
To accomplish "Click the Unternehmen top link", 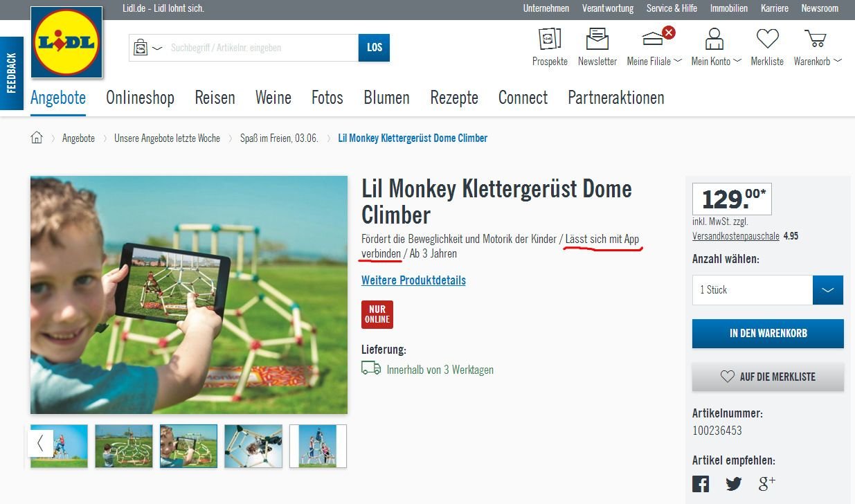I will (546, 8).
